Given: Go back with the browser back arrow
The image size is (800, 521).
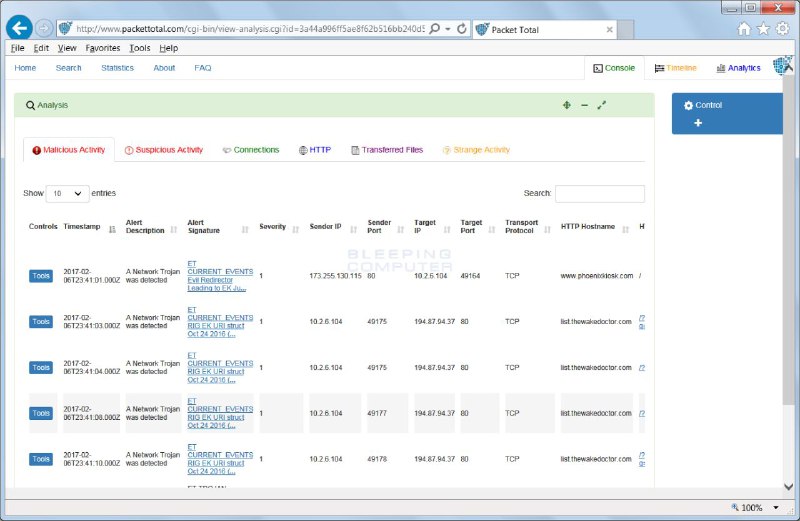Looking at the screenshot, I should [19, 28].
